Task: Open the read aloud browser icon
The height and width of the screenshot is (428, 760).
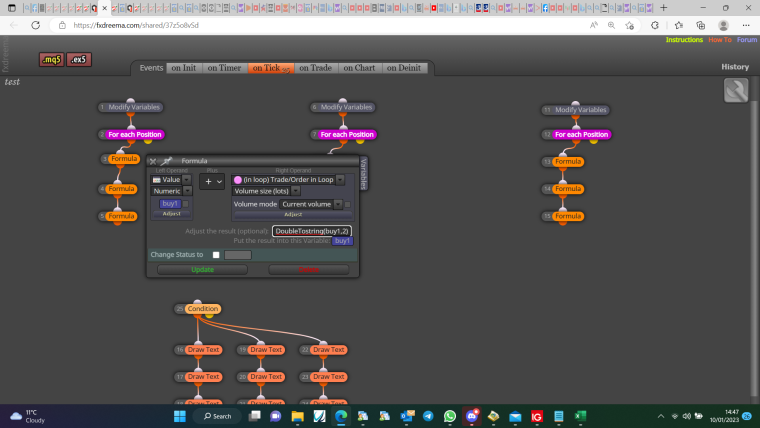Action: (593, 25)
